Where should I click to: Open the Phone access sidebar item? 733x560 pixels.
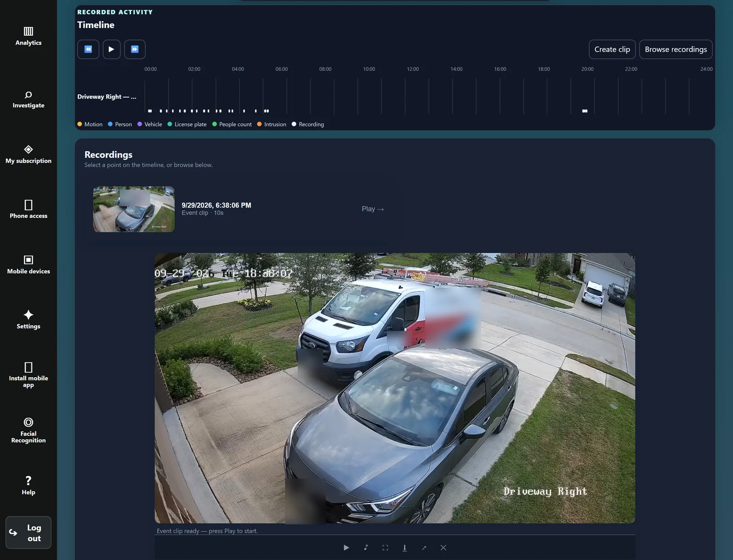point(28,209)
